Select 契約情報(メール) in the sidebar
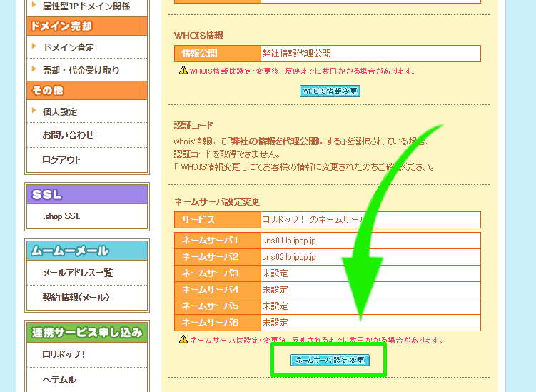Viewport: 536px width, 392px height. pos(76,297)
